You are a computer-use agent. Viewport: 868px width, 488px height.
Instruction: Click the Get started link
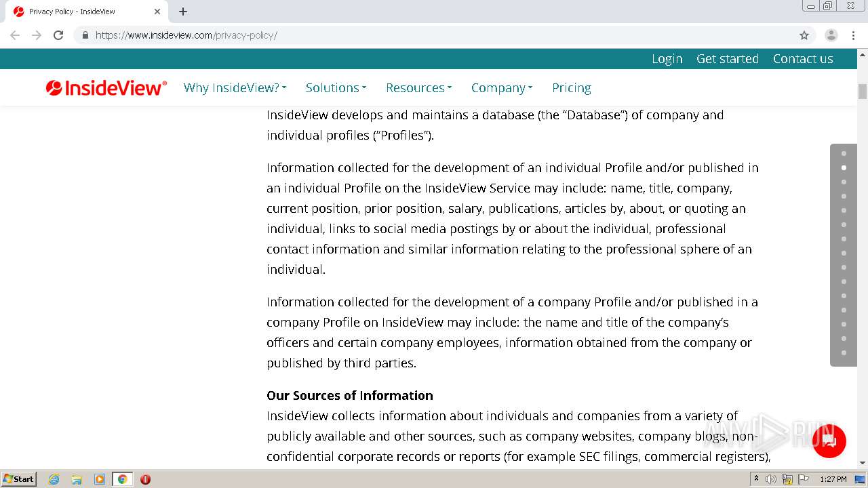click(x=728, y=59)
